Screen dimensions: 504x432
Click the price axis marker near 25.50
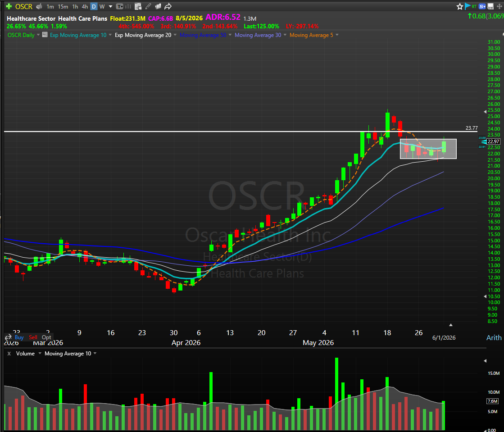(485, 112)
